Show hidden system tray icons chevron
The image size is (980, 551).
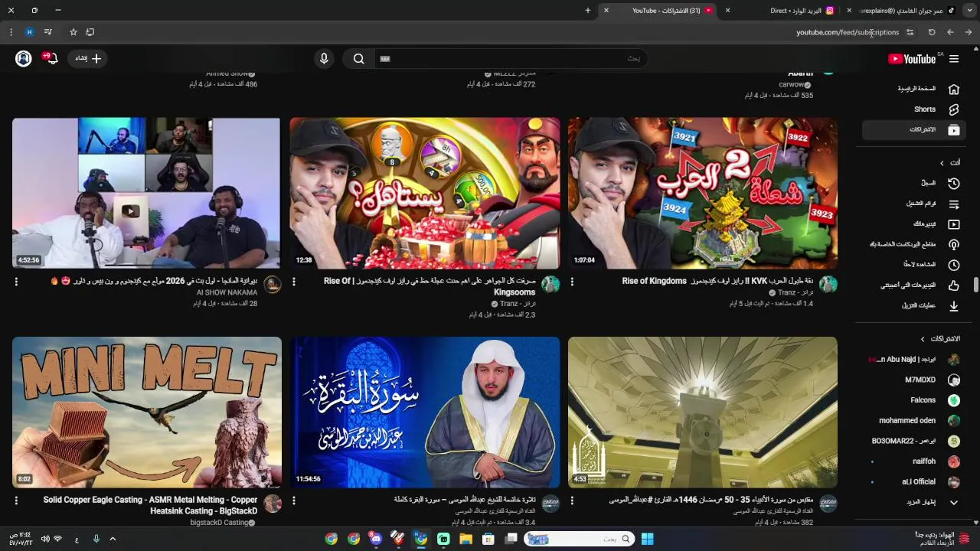[x=113, y=540]
